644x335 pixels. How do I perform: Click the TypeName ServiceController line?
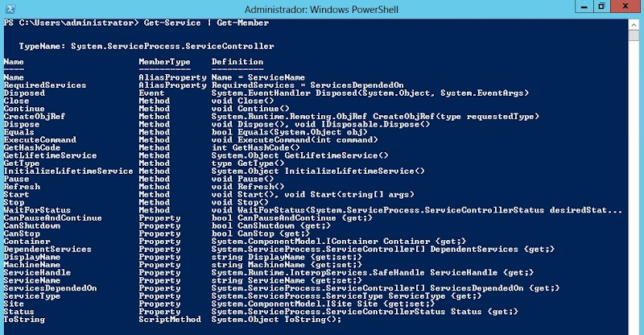[147, 46]
